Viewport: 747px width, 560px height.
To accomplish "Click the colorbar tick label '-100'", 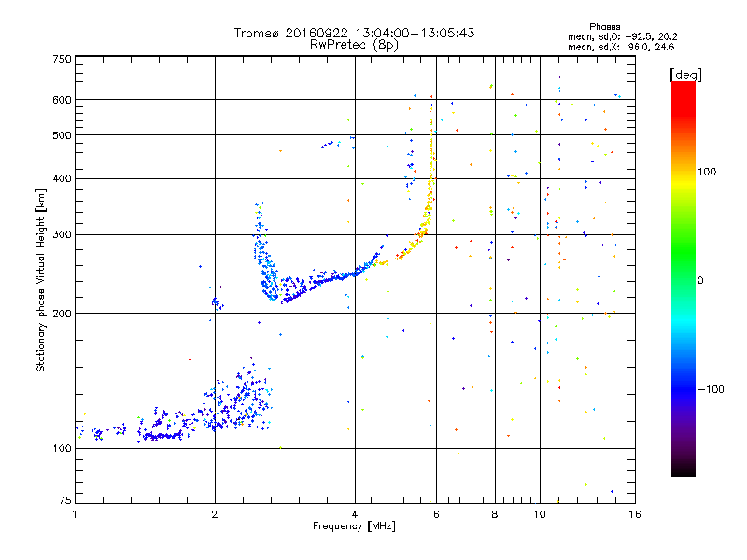I will tap(711, 389).
